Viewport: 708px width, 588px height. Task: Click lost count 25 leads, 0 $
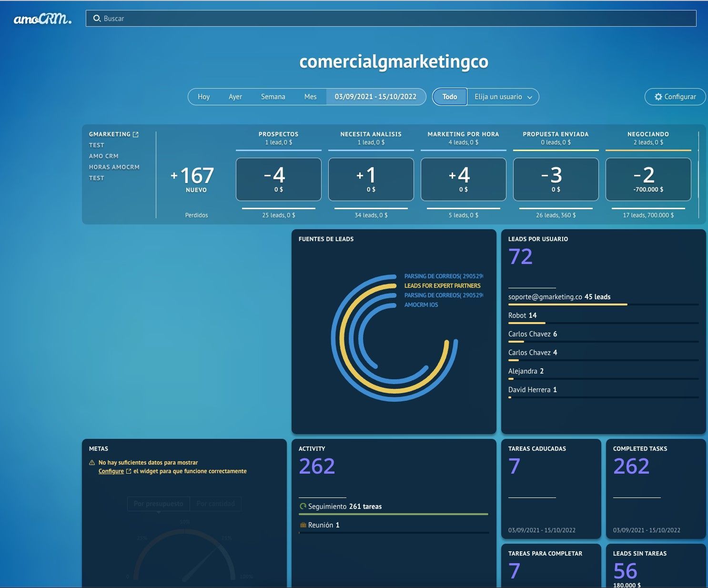[279, 215]
